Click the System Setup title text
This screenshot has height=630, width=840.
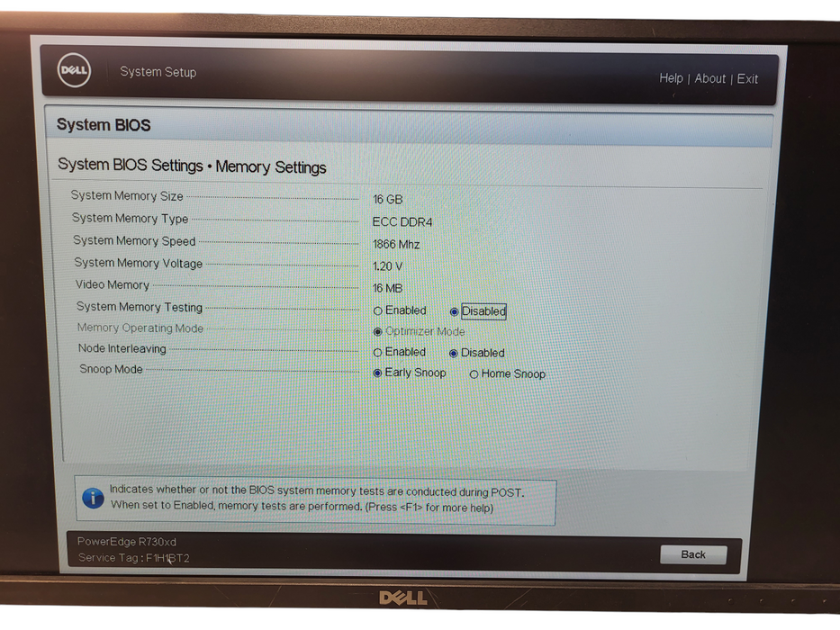pyautogui.click(x=158, y=72)
